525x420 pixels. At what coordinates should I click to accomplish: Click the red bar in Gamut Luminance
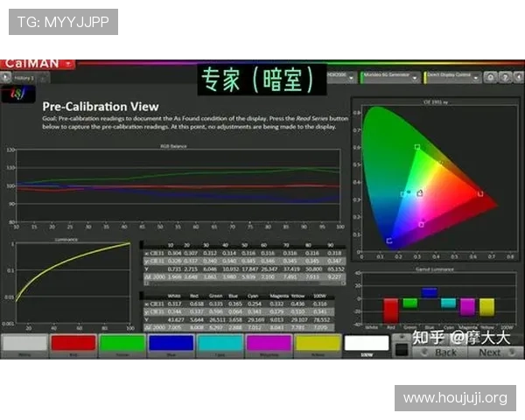click(391, 311)
